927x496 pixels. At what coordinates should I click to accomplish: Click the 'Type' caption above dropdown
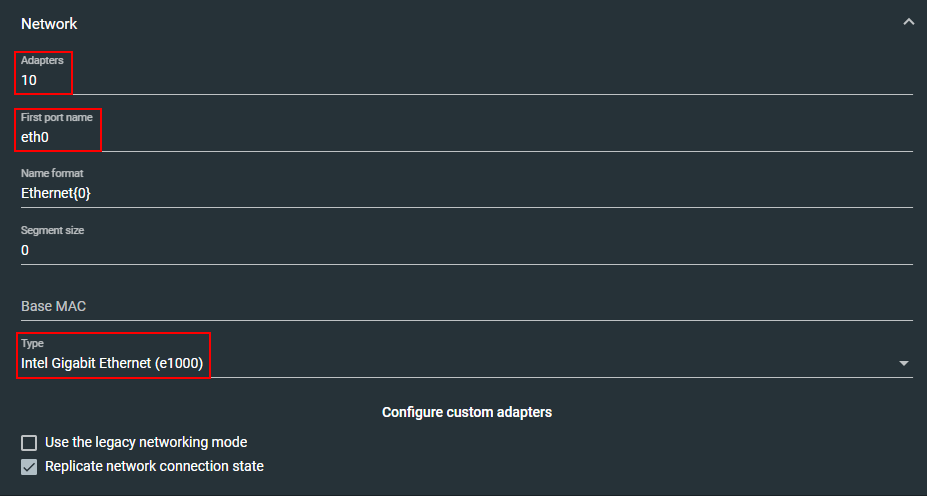tap(32, 343)
